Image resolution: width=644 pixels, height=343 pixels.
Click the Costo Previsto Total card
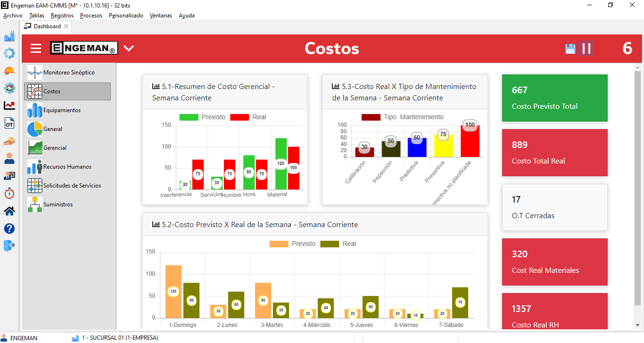coord(554,98)
